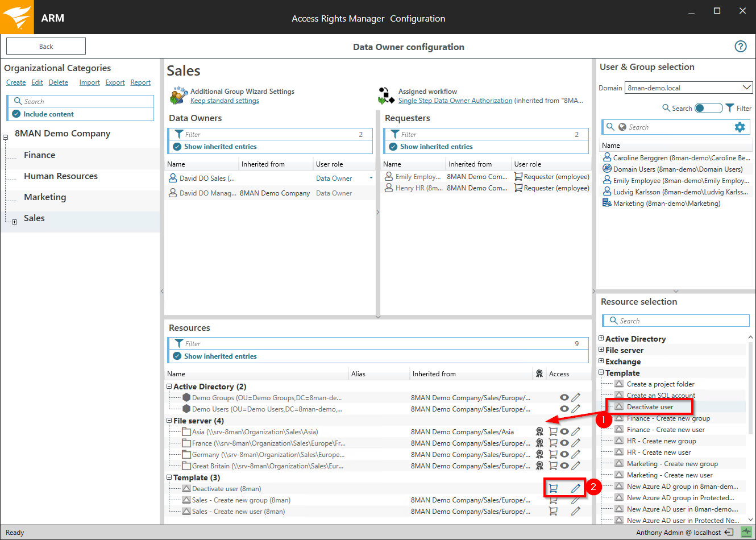Click the Back button
Image resolution: width=756 pixels, height=540 pixels.
(46, 47)
